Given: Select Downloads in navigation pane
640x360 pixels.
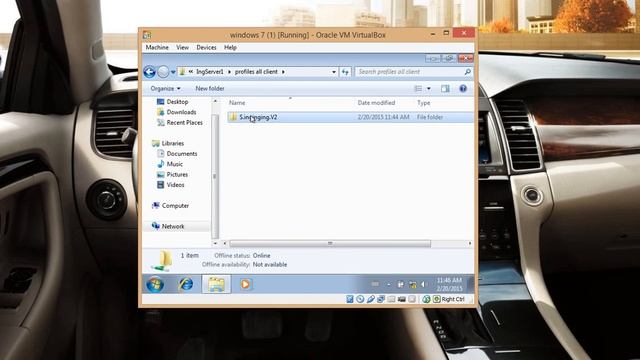Looking at the screenshot, I should coord(181,112).
